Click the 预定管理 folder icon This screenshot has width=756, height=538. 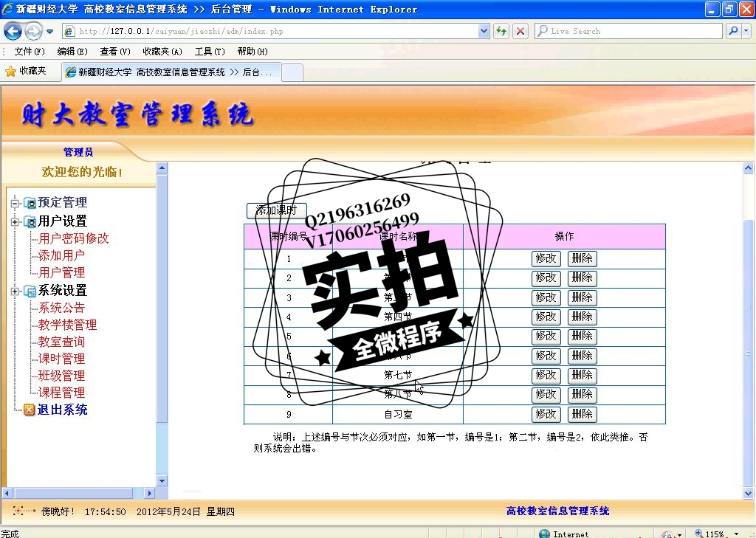tap(30, 203)
